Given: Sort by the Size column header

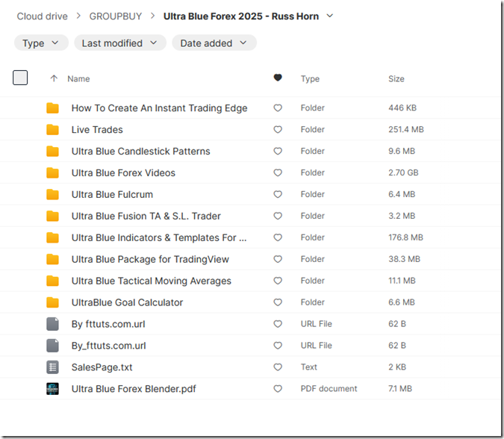Looking at the screenshot, I should tap(396, 78).
